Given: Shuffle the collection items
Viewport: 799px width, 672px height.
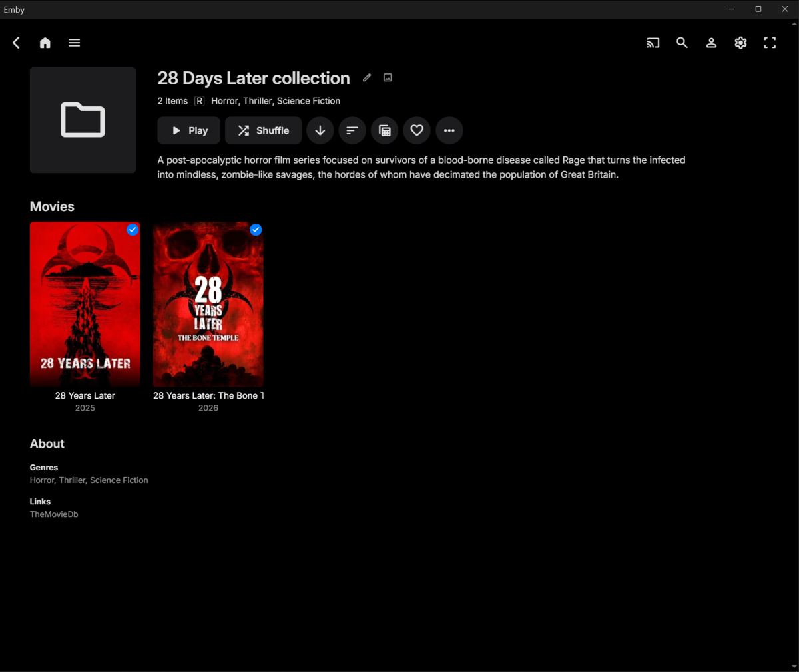Looking at the screenshot, I should click(x=264, y=130).
